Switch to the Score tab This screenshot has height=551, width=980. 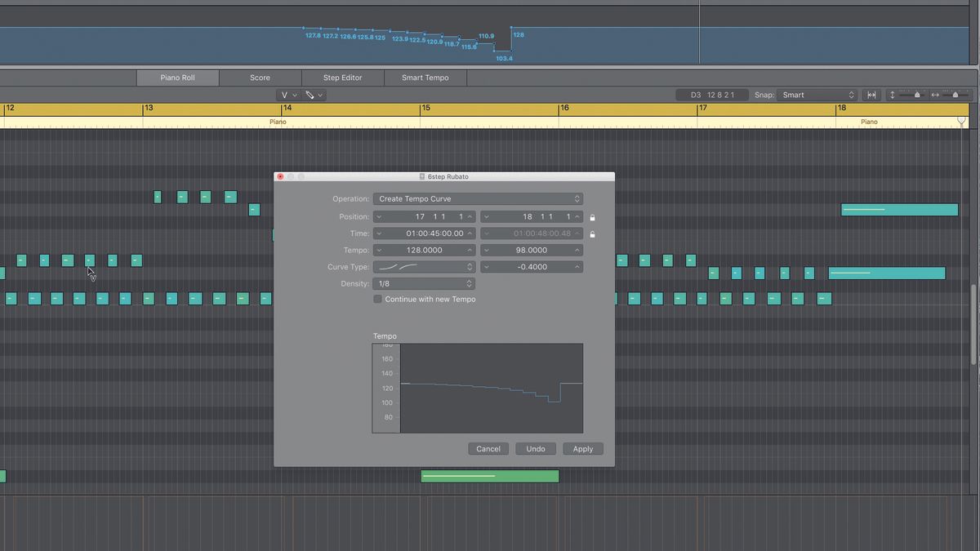(260, 78)
